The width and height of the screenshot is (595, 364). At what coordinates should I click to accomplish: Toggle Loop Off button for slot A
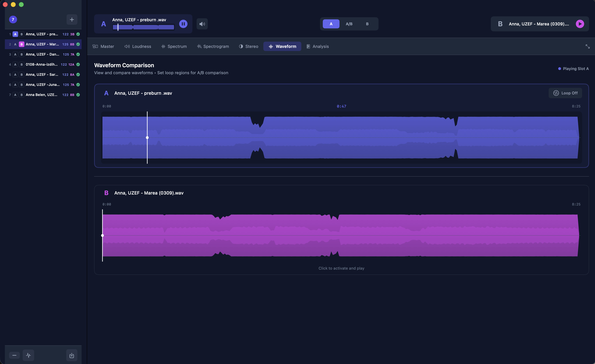click(565, 93)
